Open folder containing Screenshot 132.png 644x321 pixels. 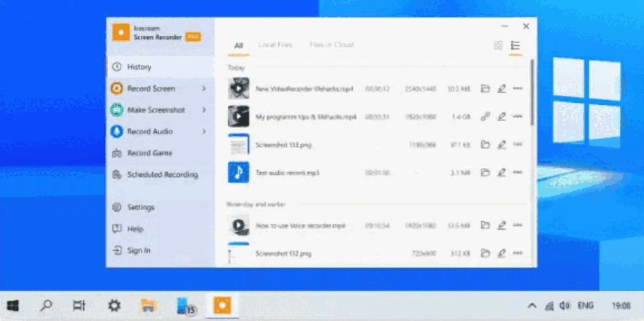coord(486,253)
